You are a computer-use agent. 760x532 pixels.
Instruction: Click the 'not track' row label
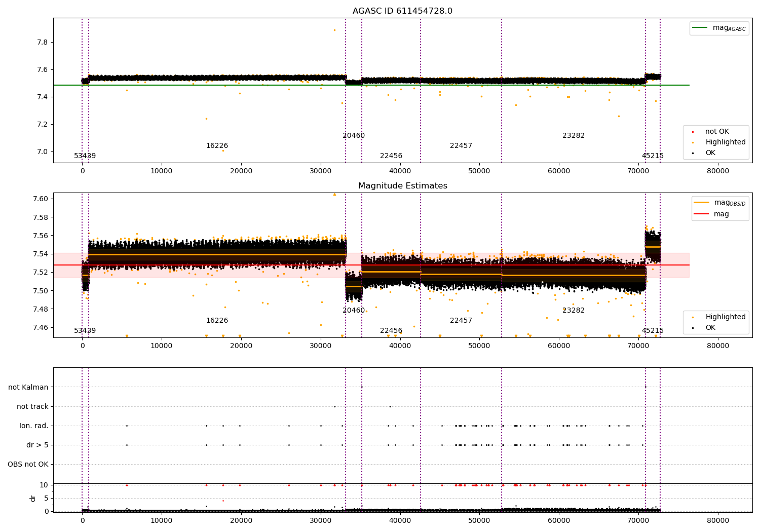[32, 406]
